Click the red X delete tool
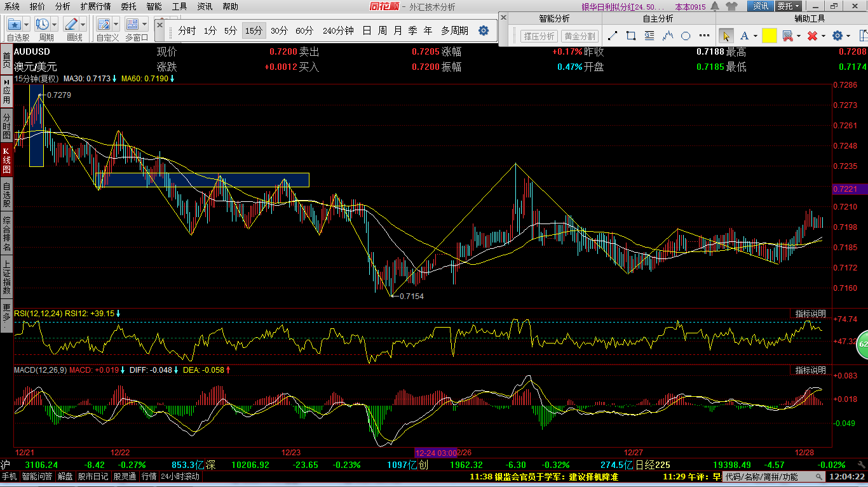 click(811, 36)
